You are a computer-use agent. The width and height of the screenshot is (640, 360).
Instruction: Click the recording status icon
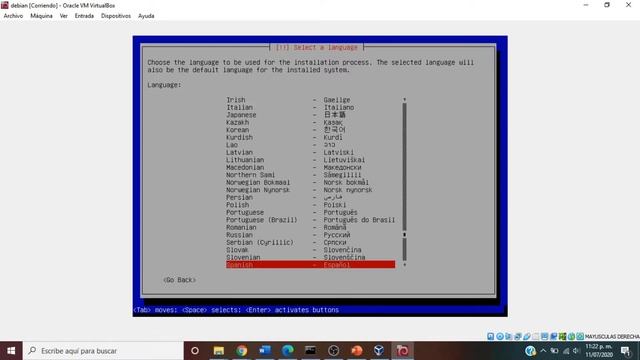click(x=553, y=336)
